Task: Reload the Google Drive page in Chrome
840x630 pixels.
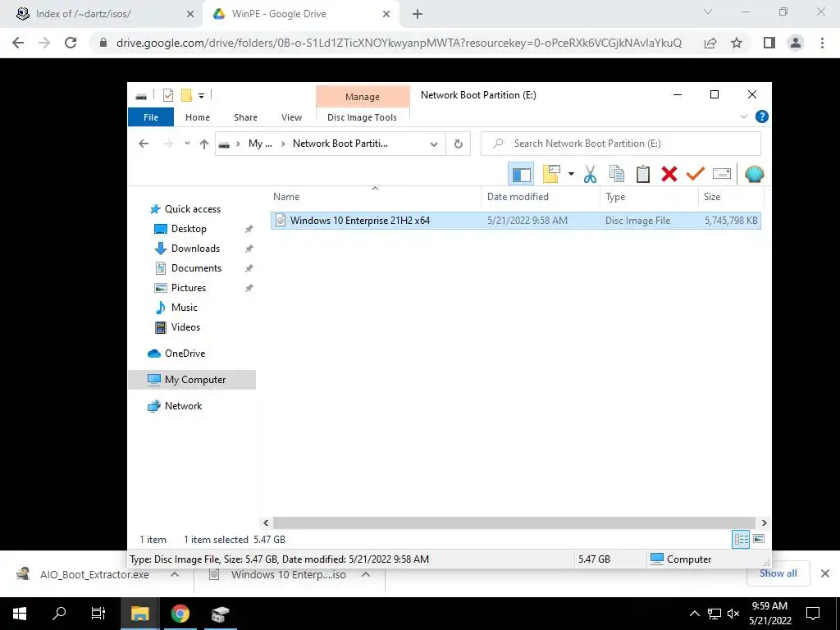Action: pos(71,43)
